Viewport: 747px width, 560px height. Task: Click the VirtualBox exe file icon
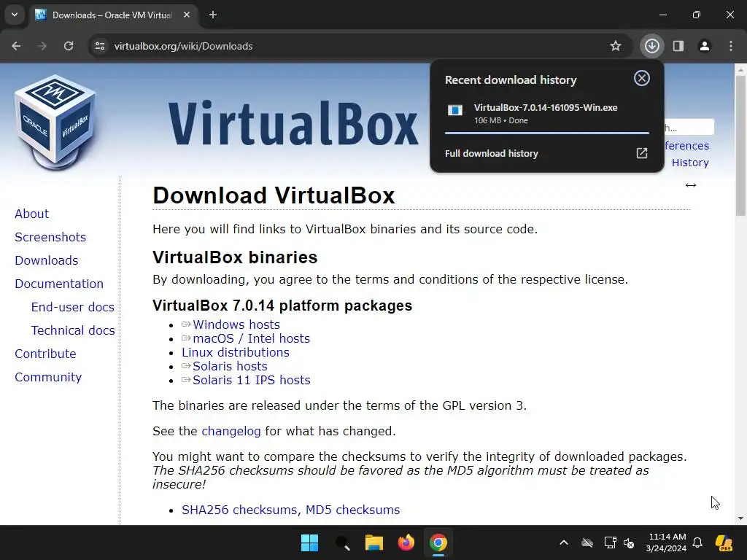[455, 111]
